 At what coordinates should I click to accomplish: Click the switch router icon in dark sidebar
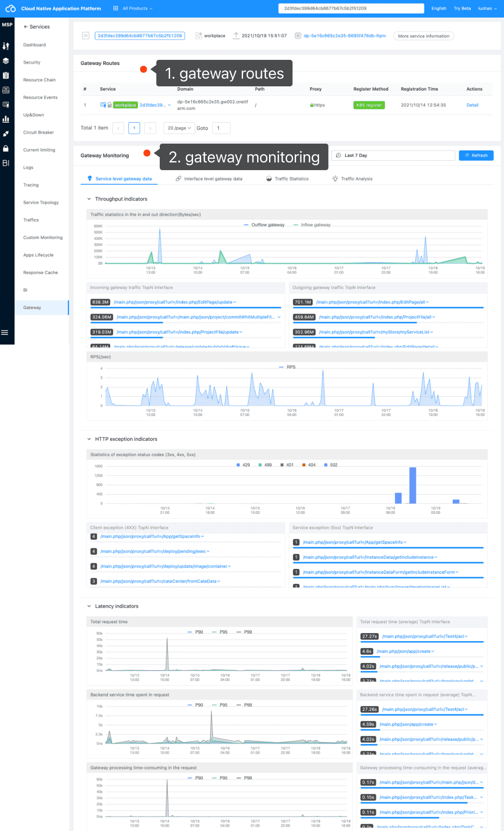click(x=6, y=90)
